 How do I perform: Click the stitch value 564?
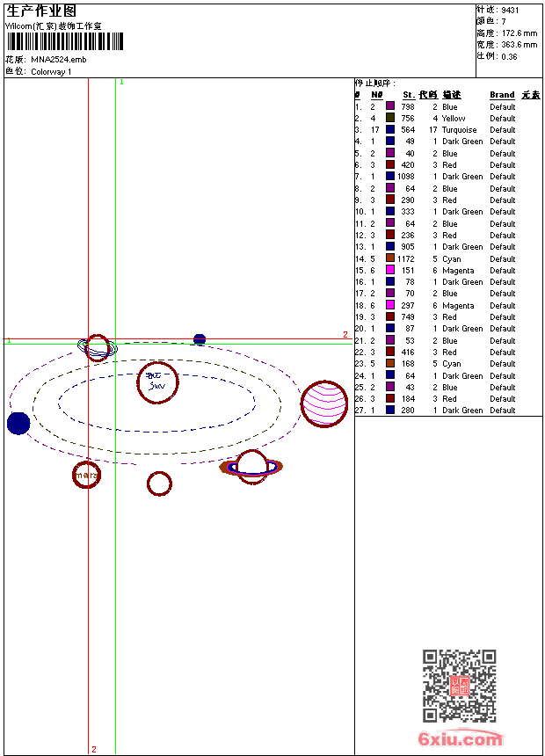(x=408, y=130)
